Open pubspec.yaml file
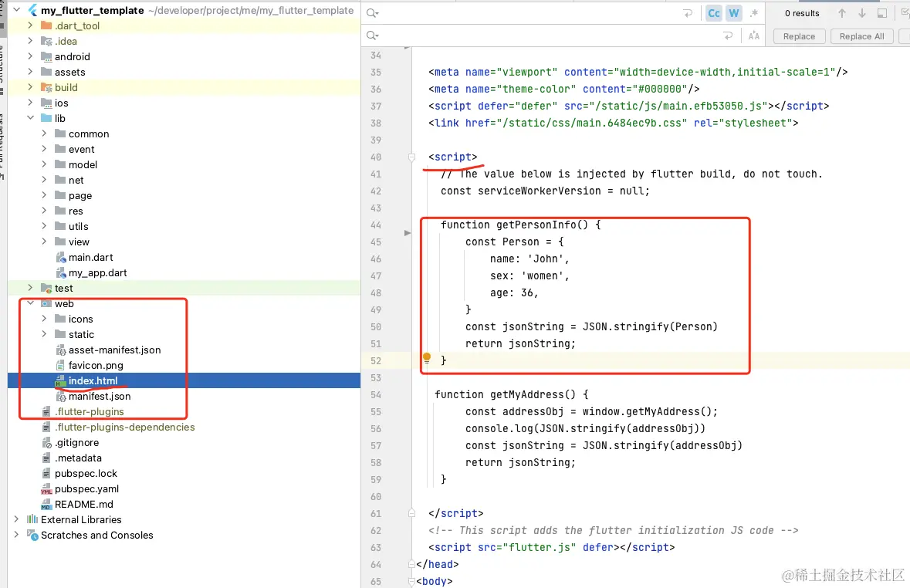This screenshot has width=910, height=588. [x=86, y=488]
